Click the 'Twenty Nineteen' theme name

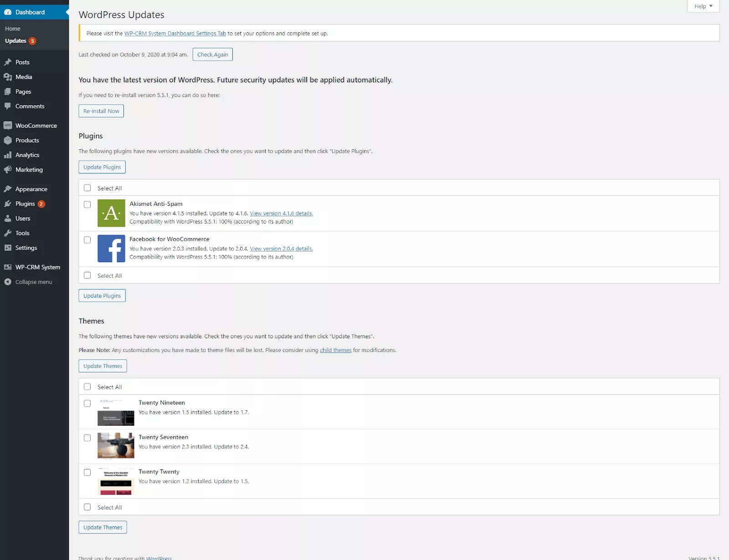pos(162,403)
